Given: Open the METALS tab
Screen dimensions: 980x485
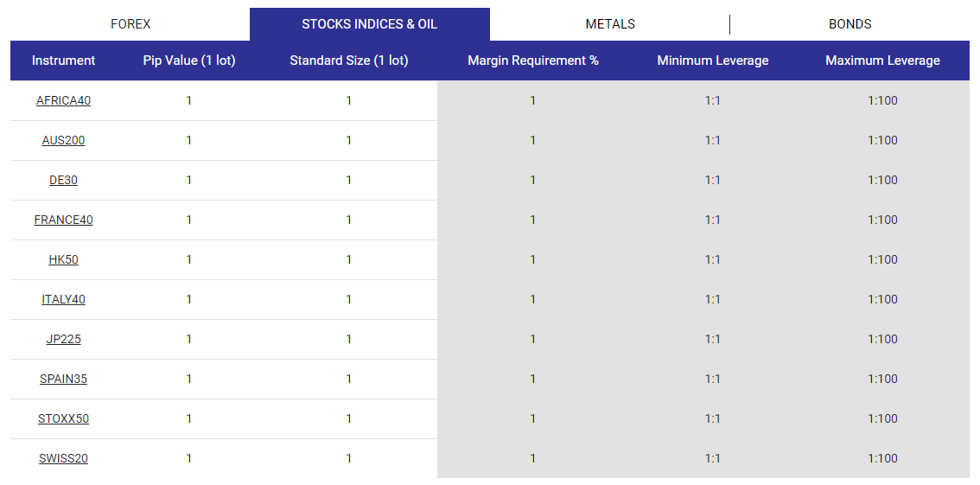Looking at the screenshot, I should pyautogui.click(x=610, y=24).
